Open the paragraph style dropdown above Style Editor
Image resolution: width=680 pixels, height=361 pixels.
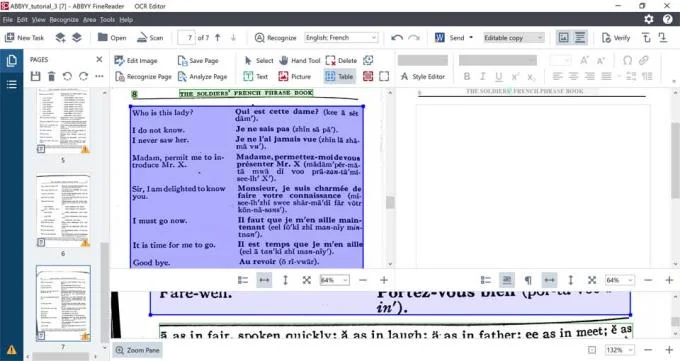point(423,60)
